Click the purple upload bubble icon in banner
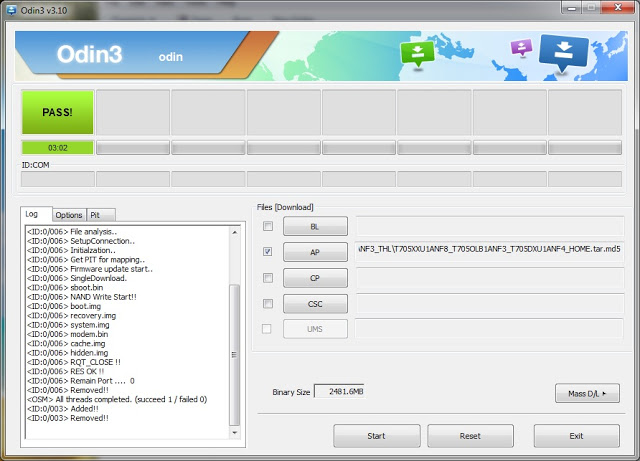 (x=521, y=47)
